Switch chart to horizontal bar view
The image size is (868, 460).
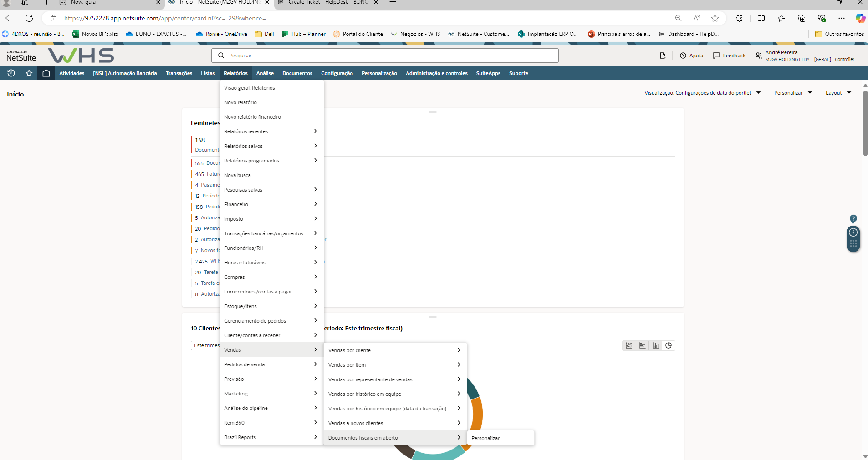click(642, 346)
